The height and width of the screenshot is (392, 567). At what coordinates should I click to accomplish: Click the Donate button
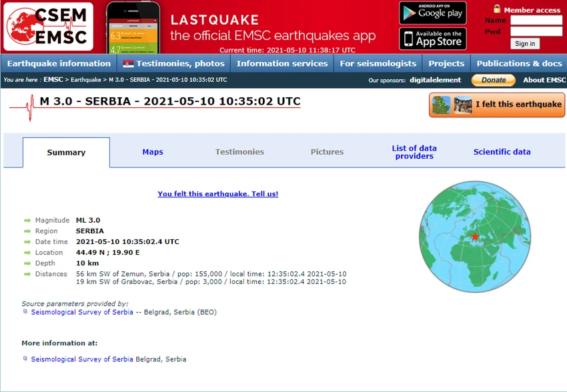(494, 80)
